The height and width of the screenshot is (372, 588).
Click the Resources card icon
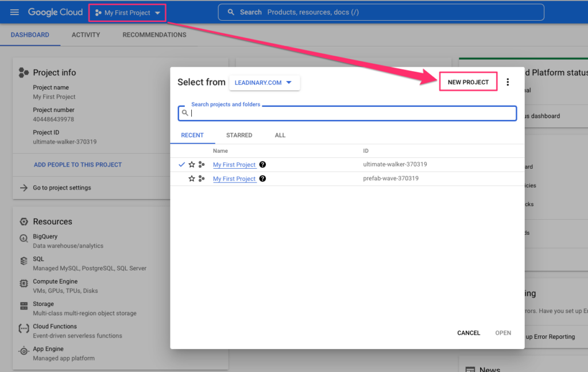24,222
